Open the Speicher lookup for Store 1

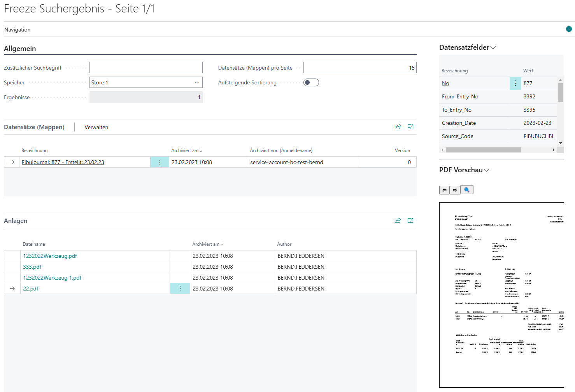(x=197, y=82)
